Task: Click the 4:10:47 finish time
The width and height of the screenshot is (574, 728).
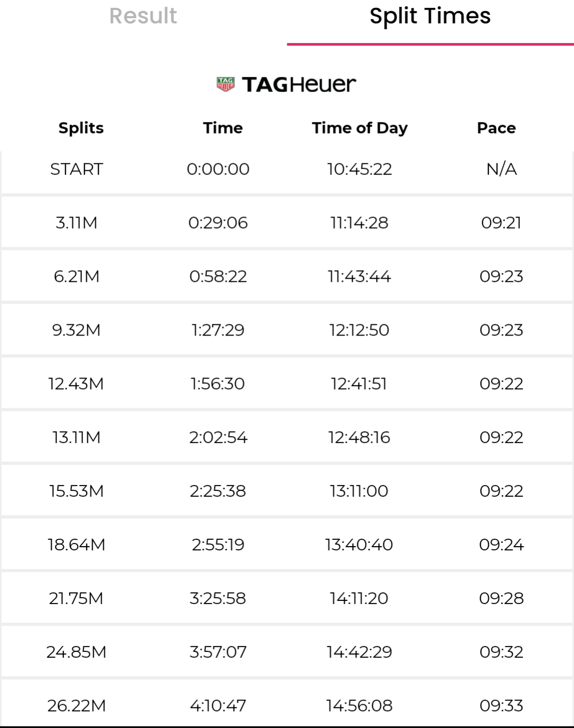Action: tap(218, 706)
